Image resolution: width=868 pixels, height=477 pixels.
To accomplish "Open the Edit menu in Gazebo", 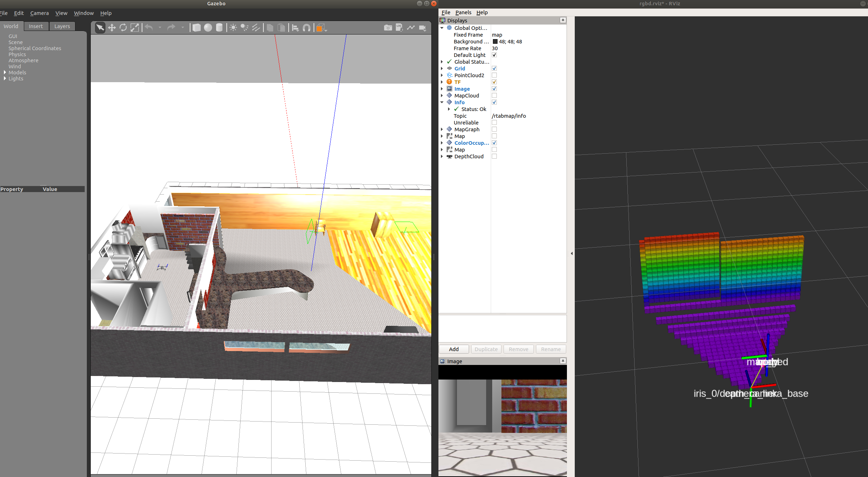I will [x=19, y=13].
